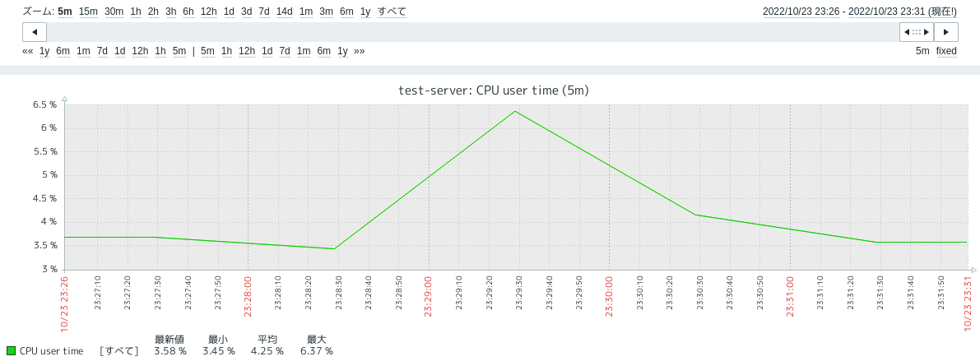Click the date range 2022/10/23 23:26 - 23:31 label
The height and width of the screenshot is (361, 980).
pos(860,12)
